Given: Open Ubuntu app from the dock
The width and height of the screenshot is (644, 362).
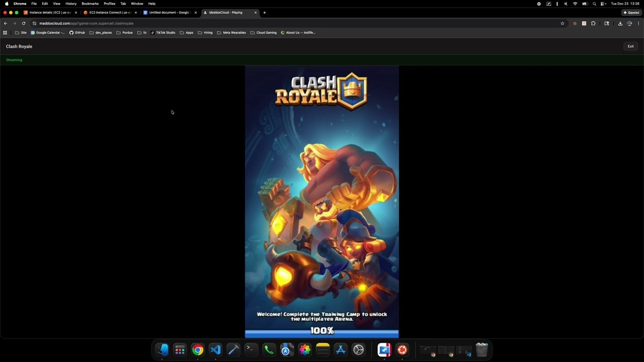Looking at the screenshot, I should [x=402, y=349].
